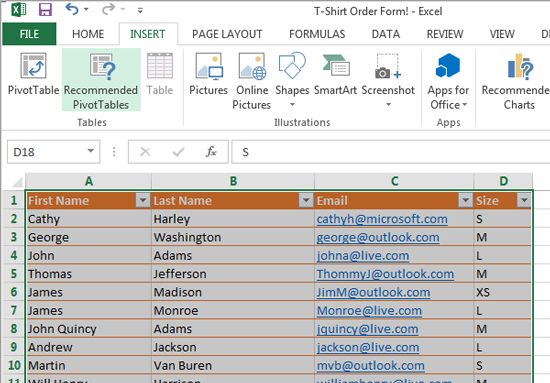Image resolution: width=550 pixels, height=383 pixels.
Task: Select row 6 header
Action: 14,292
